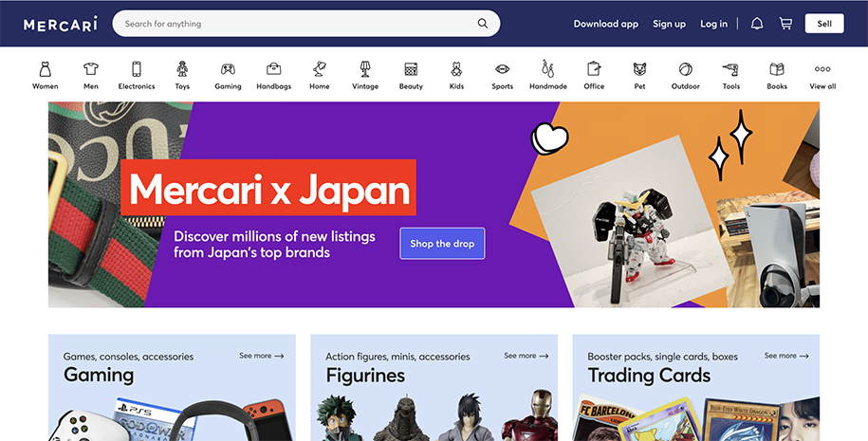Click See more on Trading Cards card
This screenshot has width=868, height=441.
pos(786,356)
